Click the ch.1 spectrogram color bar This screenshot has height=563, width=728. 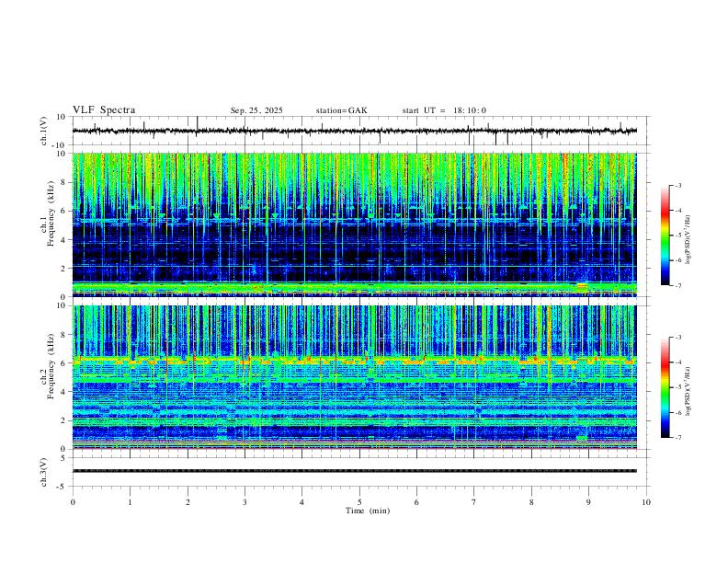pyautogui.click(x=665, y=236)
